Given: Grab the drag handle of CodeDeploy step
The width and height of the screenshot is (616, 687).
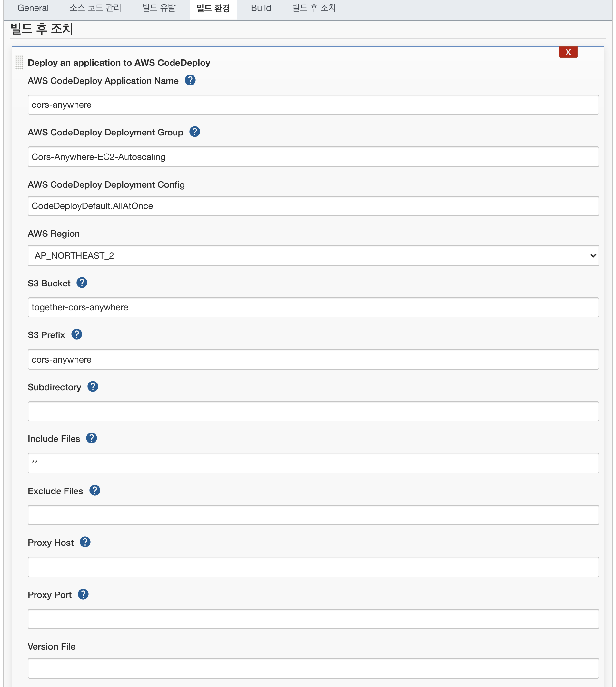Looking at the screenshot, I should click(19, 63).
